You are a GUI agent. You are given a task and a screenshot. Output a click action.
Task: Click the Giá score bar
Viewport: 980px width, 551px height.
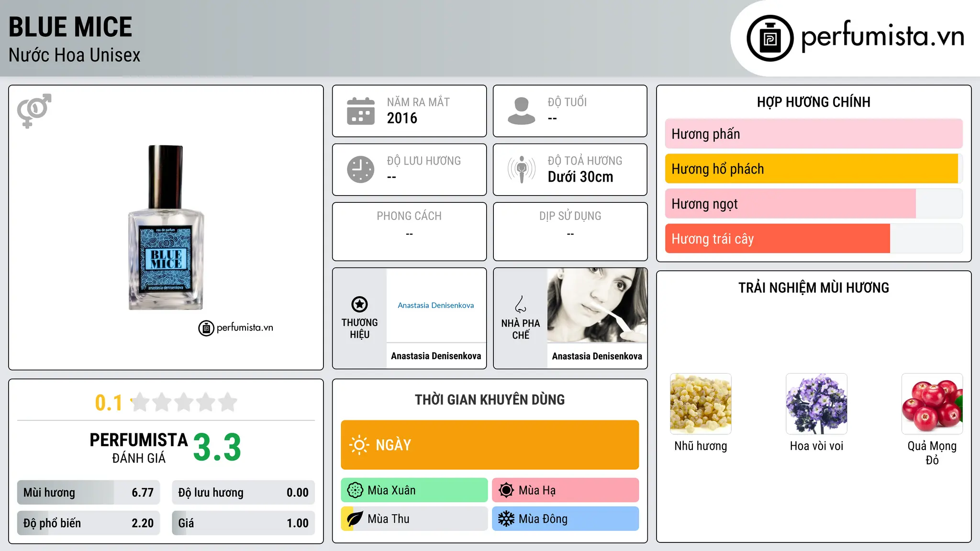244,523
